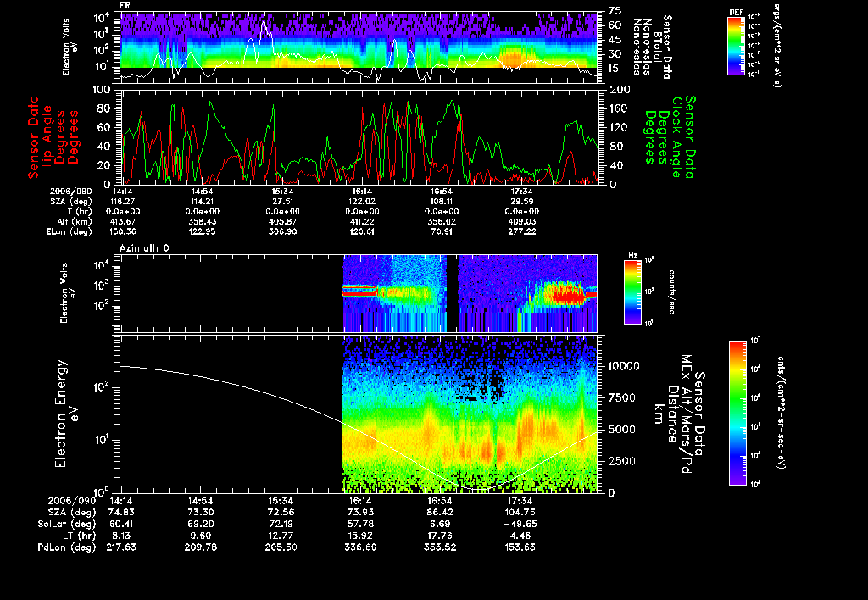
Task: Select PdLon value '217.63'
Action: click(121, 547)
